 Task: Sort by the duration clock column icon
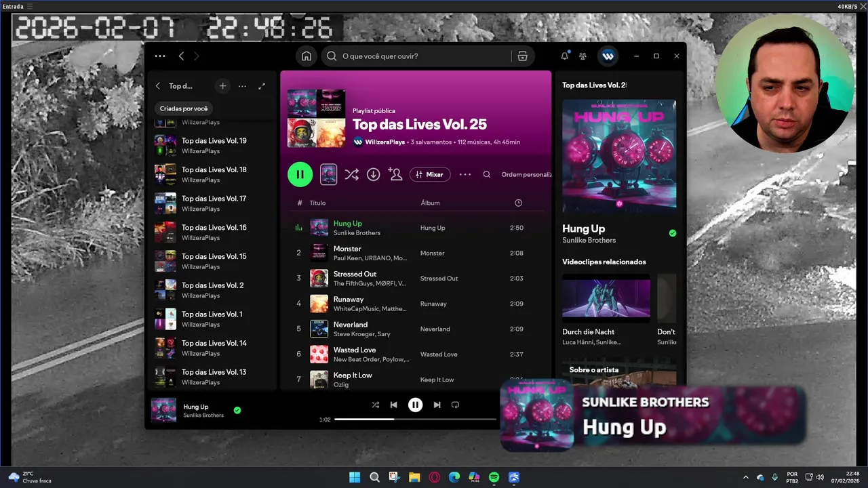click(518, 203)
